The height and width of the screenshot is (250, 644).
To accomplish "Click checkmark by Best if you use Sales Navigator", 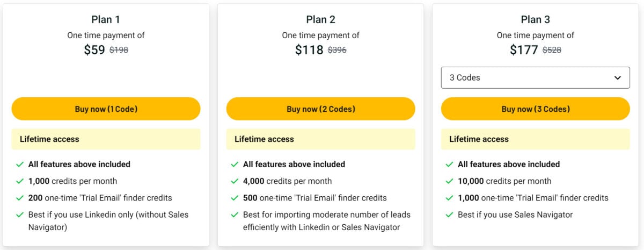I will click(x=449, y=215).
